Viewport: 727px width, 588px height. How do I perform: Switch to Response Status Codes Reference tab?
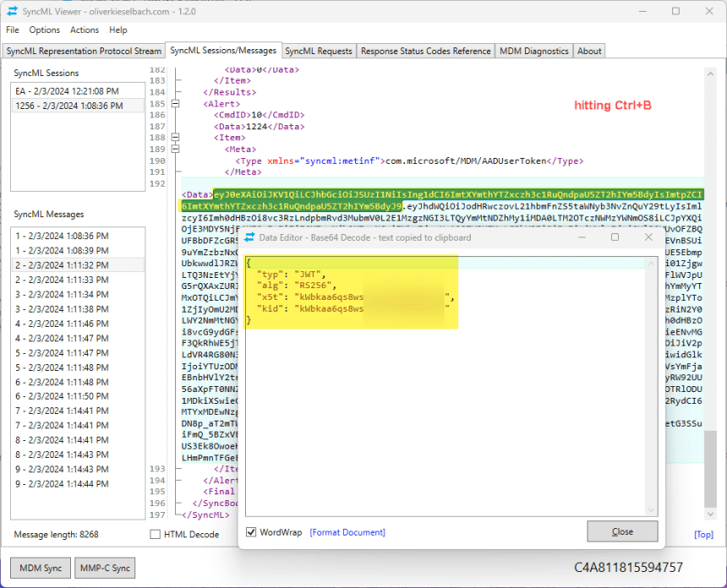(425, 51)
